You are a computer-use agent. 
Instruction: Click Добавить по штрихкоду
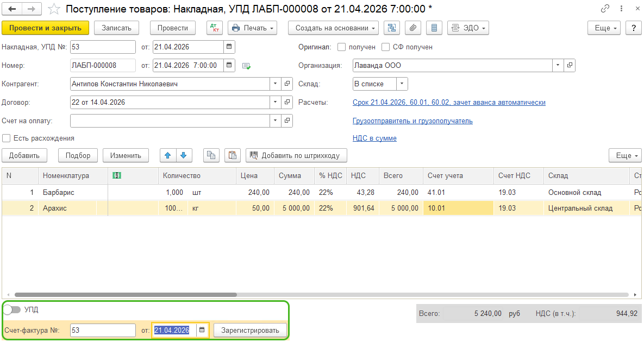296,155
